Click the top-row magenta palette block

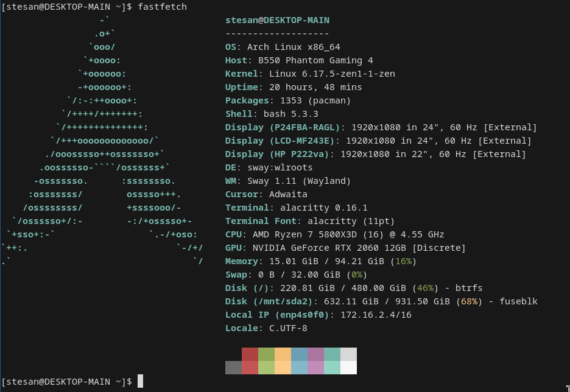tap(315, 354)
